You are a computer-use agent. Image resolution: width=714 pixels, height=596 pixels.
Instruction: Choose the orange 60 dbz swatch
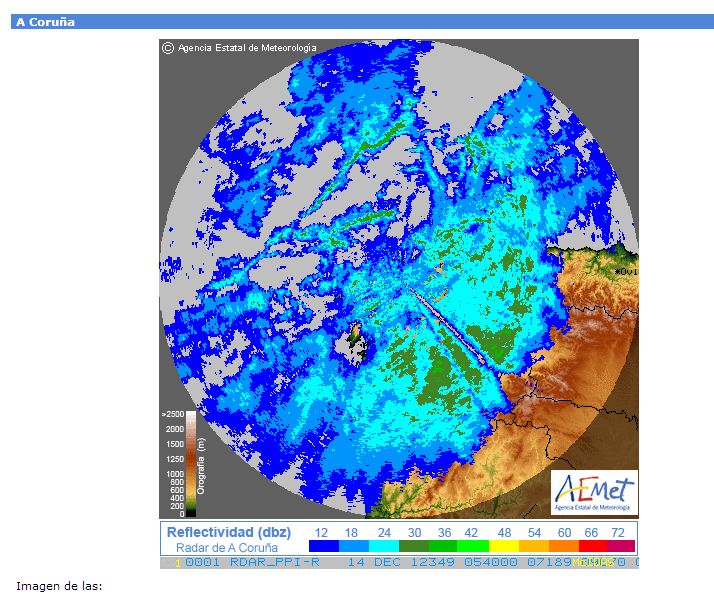562,547
